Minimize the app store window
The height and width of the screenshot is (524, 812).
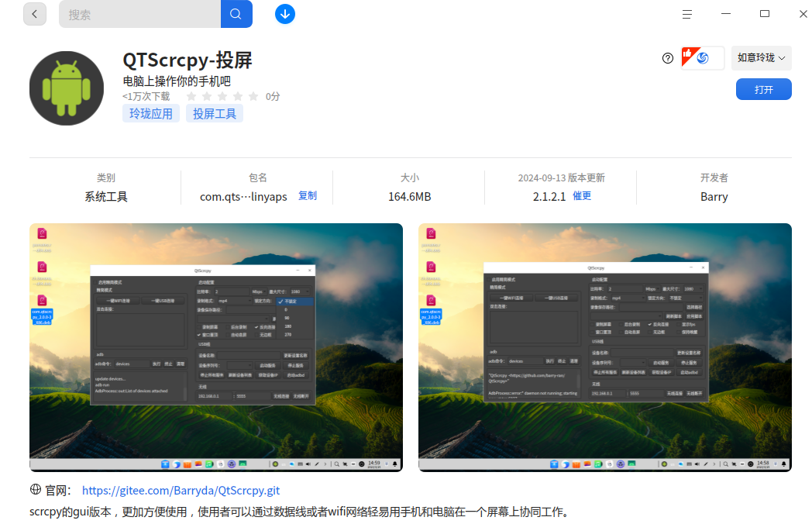pos(726,14)
